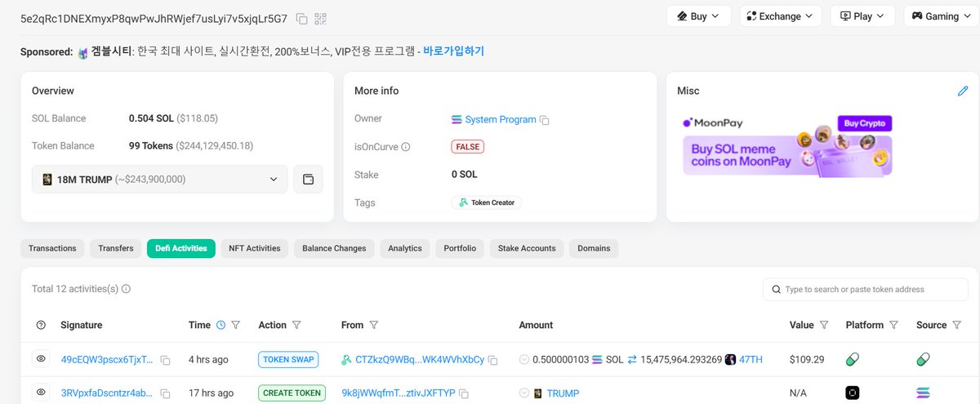The image size is (980, 404).
Task: Open the Portfolio tab
Action: (x=460, y=248)
